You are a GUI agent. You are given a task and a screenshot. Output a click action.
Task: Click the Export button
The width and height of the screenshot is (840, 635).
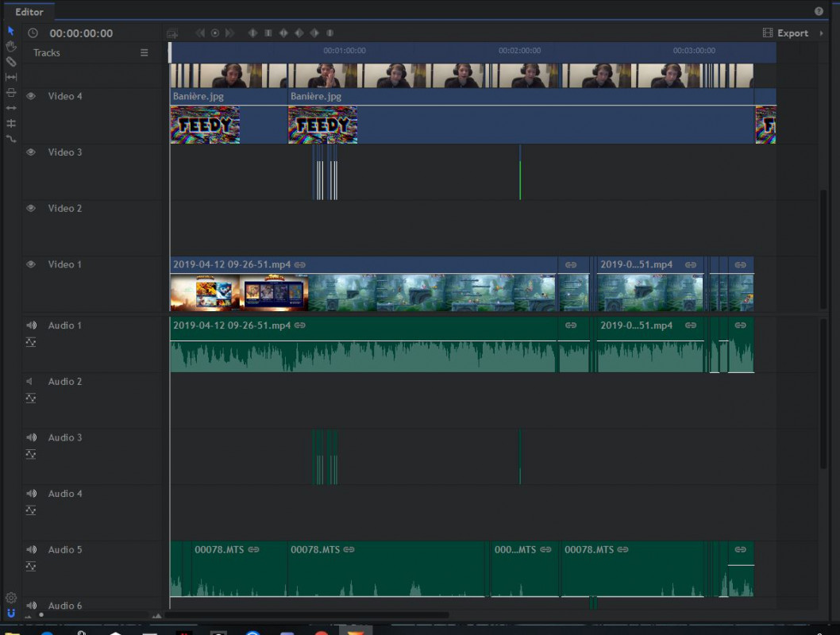coord(785,33)
